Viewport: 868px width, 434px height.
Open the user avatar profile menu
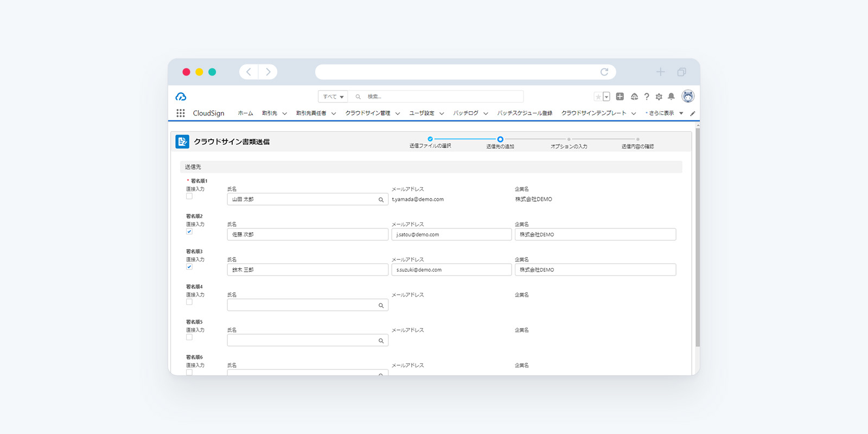coord(688,96)
